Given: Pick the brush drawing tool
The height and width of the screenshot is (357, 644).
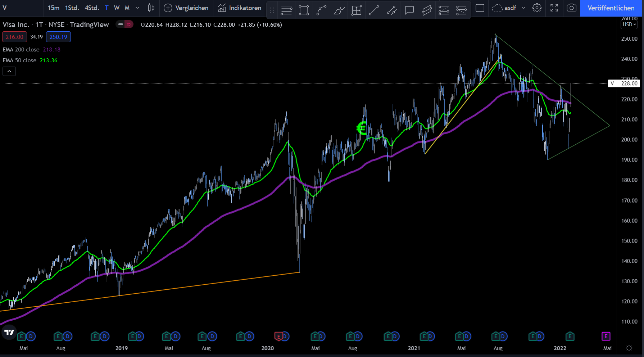Looking at the screenshot, I should [x=339, y=10].
